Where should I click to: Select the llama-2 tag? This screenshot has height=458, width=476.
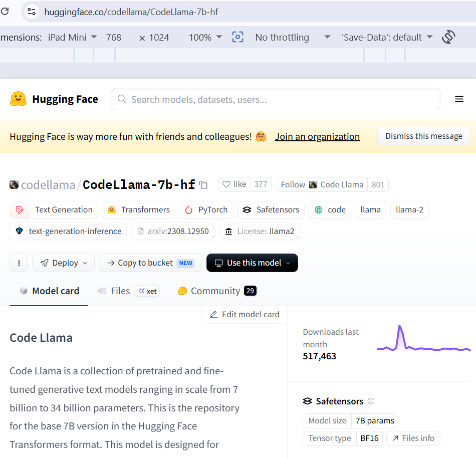pos(409,210)
